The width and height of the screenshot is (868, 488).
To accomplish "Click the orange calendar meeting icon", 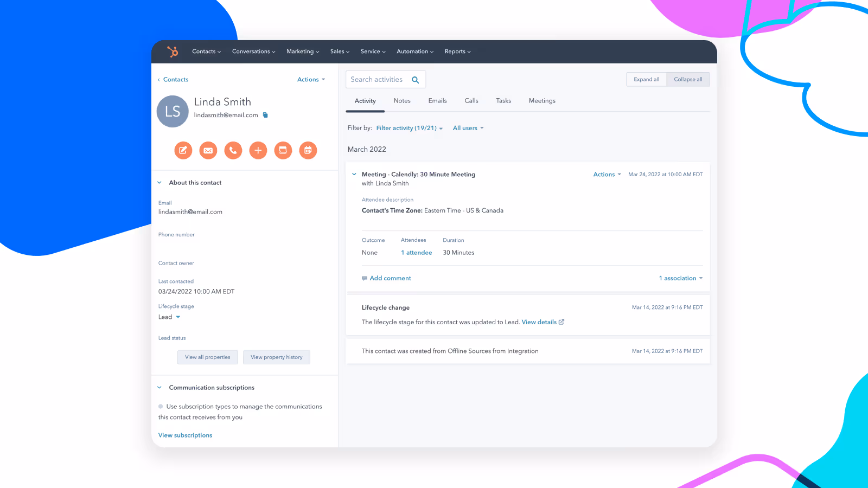I will click(308, 150).
